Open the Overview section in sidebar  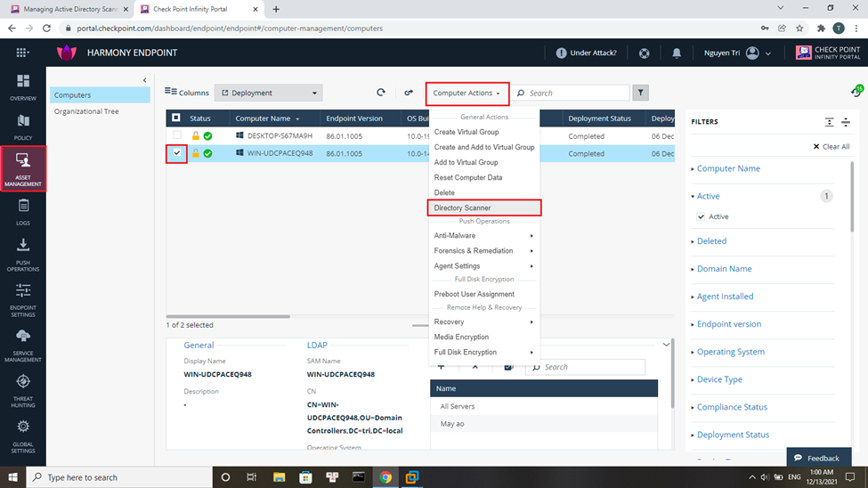tap(22, 87)
